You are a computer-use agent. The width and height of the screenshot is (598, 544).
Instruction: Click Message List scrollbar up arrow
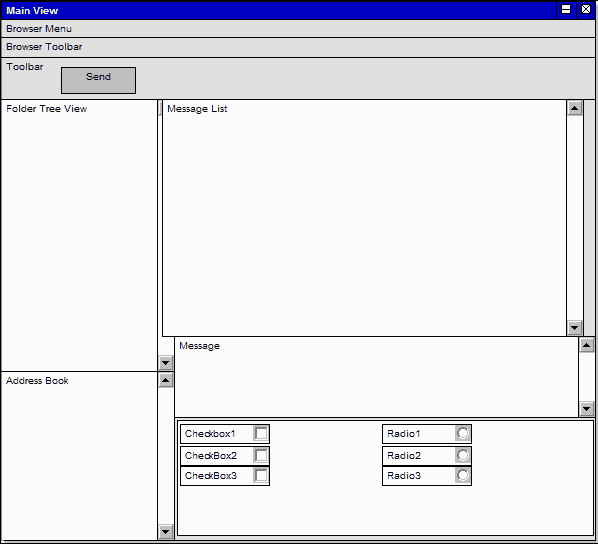click(575, 108)
